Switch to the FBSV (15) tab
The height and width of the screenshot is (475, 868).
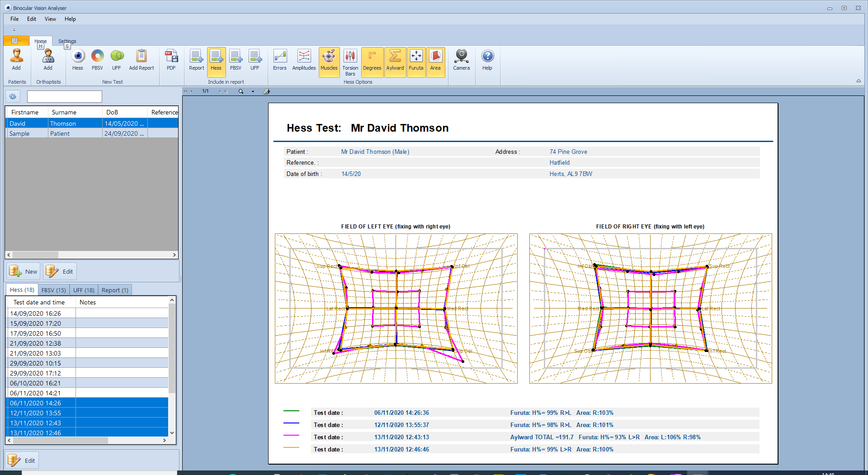(x=53, y=290)
